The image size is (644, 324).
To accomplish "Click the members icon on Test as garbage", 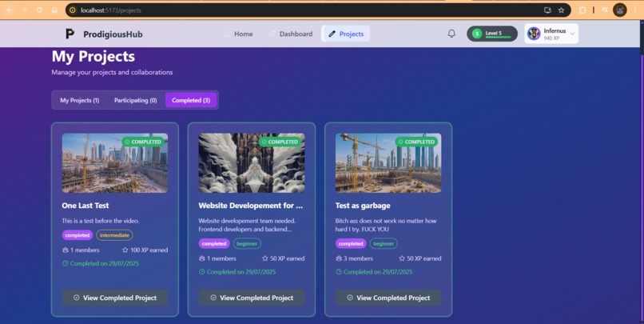I will pyautogui.click(x=339, y=258).
